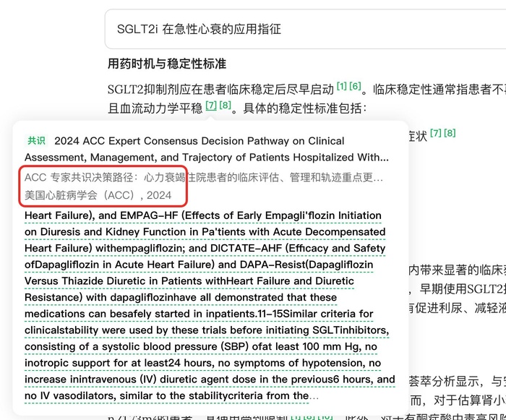Click the line 'clinicalstability were used by these trials'
506x420 pixels.
tap(207, 330)
